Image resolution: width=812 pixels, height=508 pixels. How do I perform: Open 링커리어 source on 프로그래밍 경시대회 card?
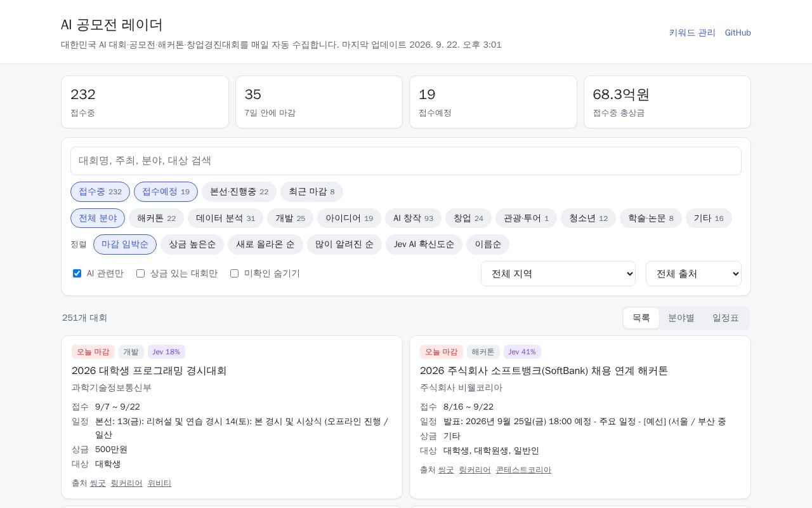(127, 483)
